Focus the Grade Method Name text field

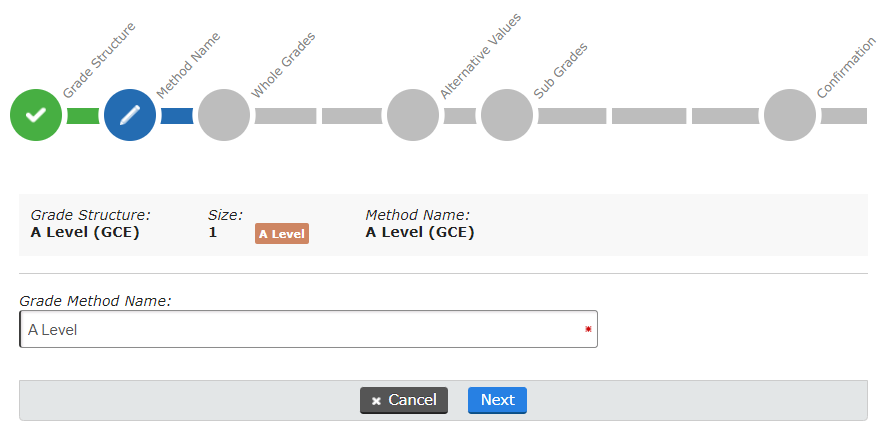pyautogui.click(x=300, y=329)
